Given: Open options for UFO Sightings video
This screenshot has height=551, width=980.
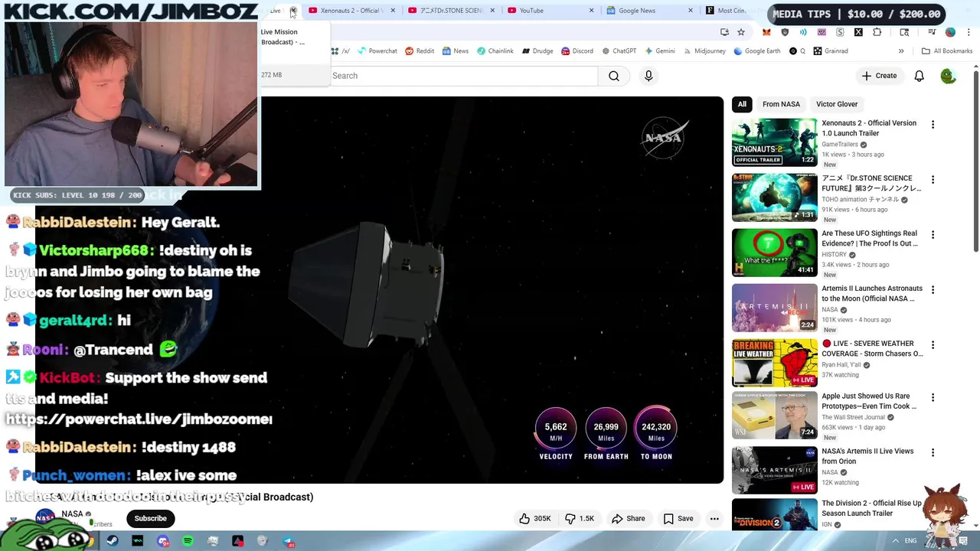Looking at the screenshot, I should (933, 234).
